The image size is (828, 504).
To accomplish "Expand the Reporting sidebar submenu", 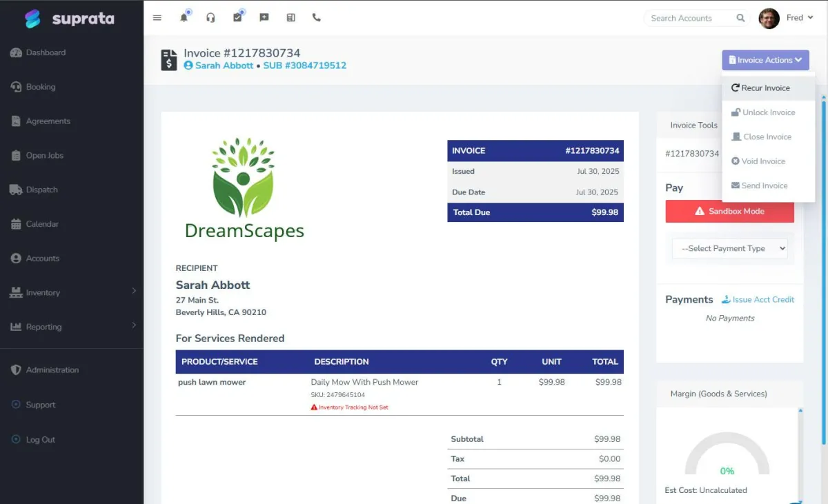I will (x=72, y=327).
